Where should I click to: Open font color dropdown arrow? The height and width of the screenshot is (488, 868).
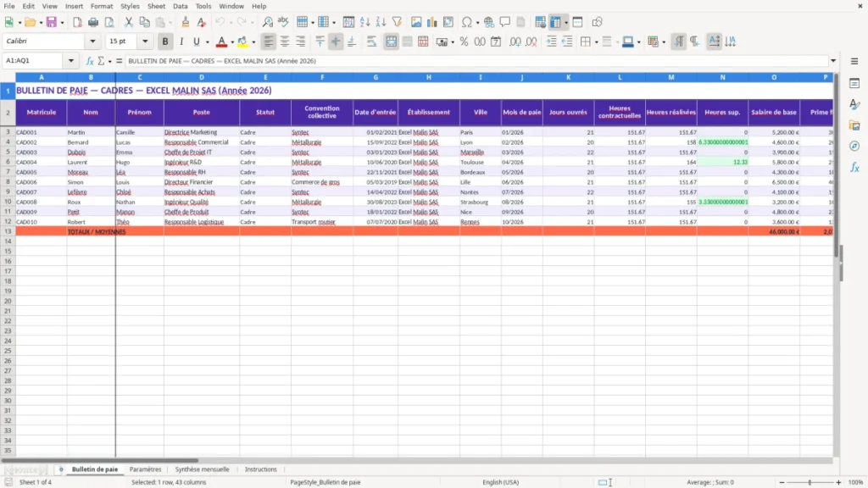click(x=231, y=42)
